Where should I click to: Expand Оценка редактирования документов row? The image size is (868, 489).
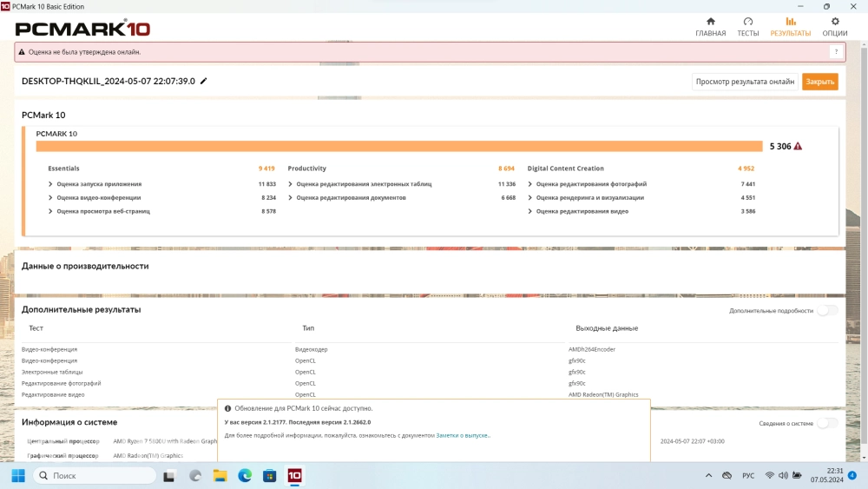point(290,198)
